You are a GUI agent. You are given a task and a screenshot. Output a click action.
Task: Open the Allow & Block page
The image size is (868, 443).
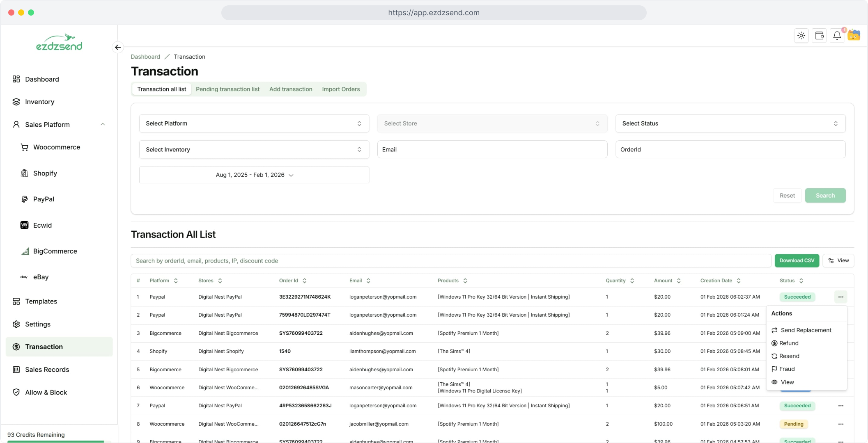[46, 392]
